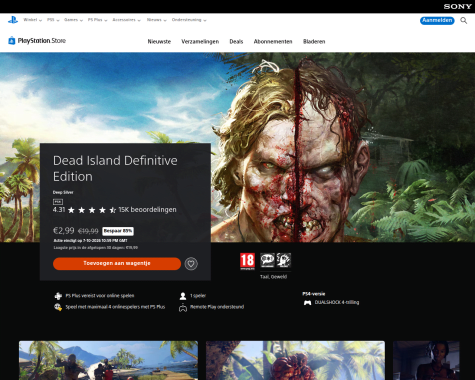Click the 1 speler text
The height and width of the screenshot is (380, 475).
[198, 296]
